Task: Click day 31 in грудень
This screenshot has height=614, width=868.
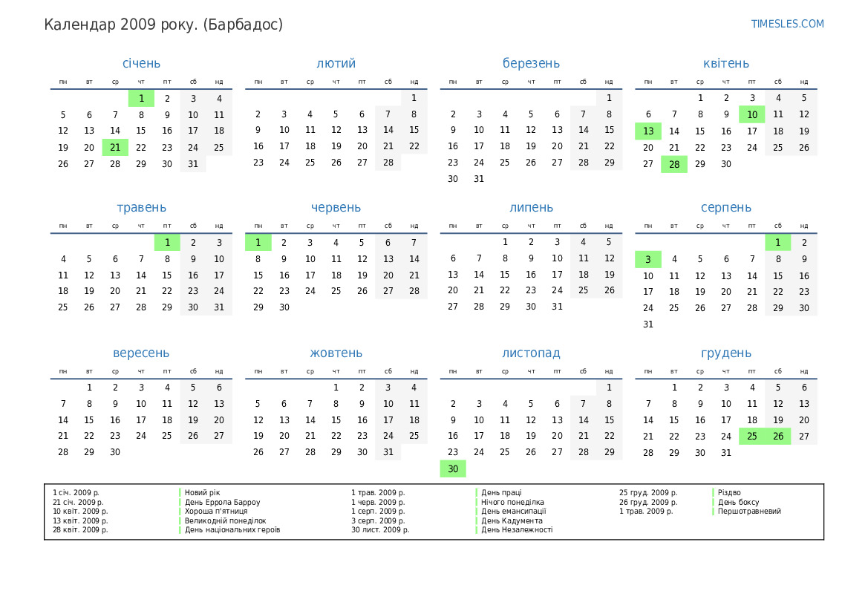Action: tap(725, 453)
